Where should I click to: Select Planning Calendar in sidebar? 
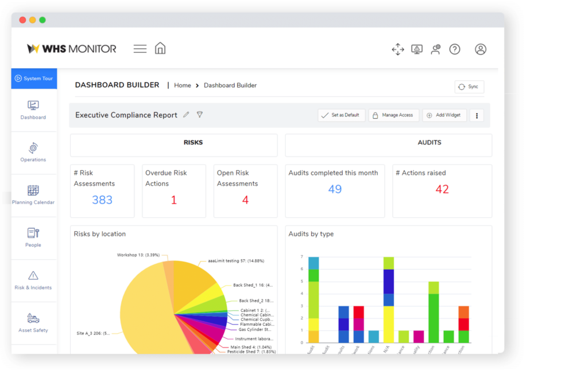point(33,195)
